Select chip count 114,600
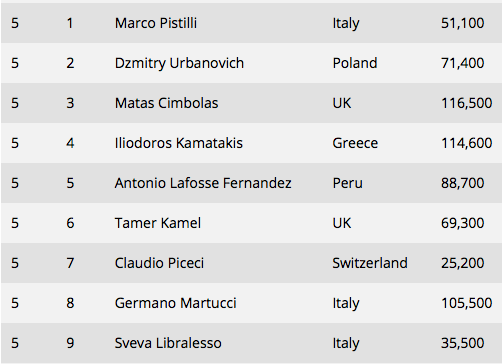The width and height of the screenshot is (503, 364). tap(467, 143)
